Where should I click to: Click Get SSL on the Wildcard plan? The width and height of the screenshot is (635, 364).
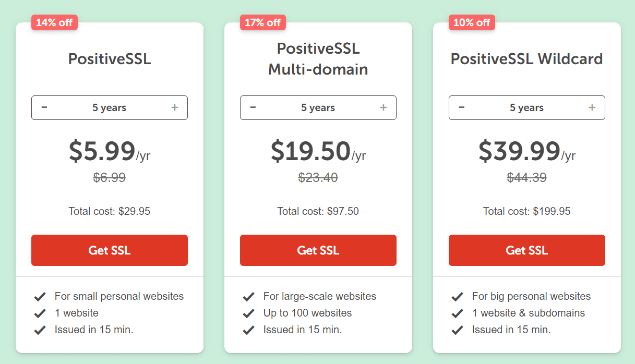click(526, 250)
